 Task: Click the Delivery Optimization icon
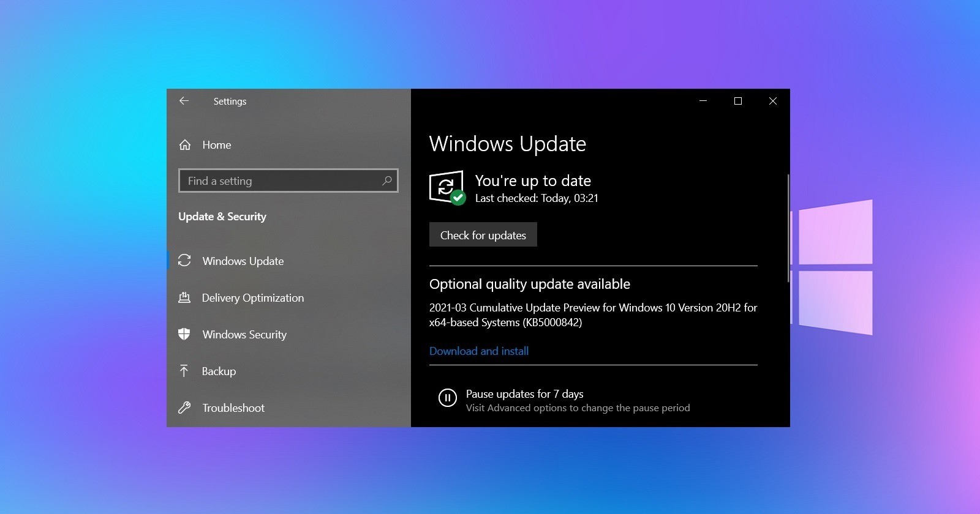pos(184,297)
